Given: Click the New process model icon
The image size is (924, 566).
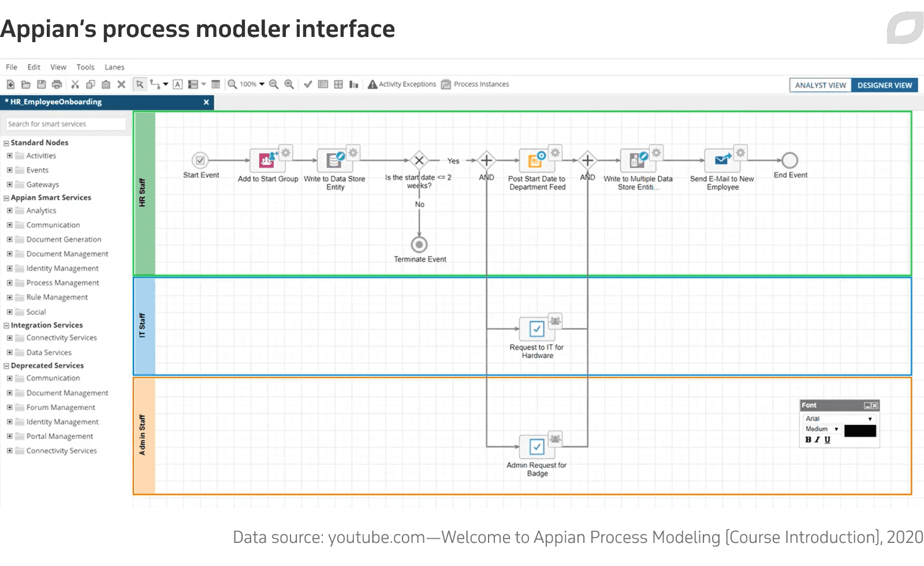Looking at the screenshot, I should click(x=10, y=84).
